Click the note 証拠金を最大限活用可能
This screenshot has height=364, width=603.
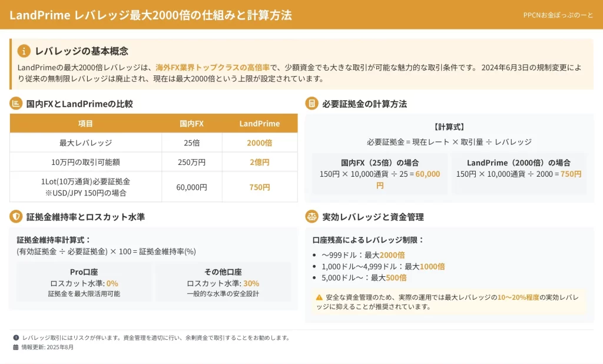point(84,294)
